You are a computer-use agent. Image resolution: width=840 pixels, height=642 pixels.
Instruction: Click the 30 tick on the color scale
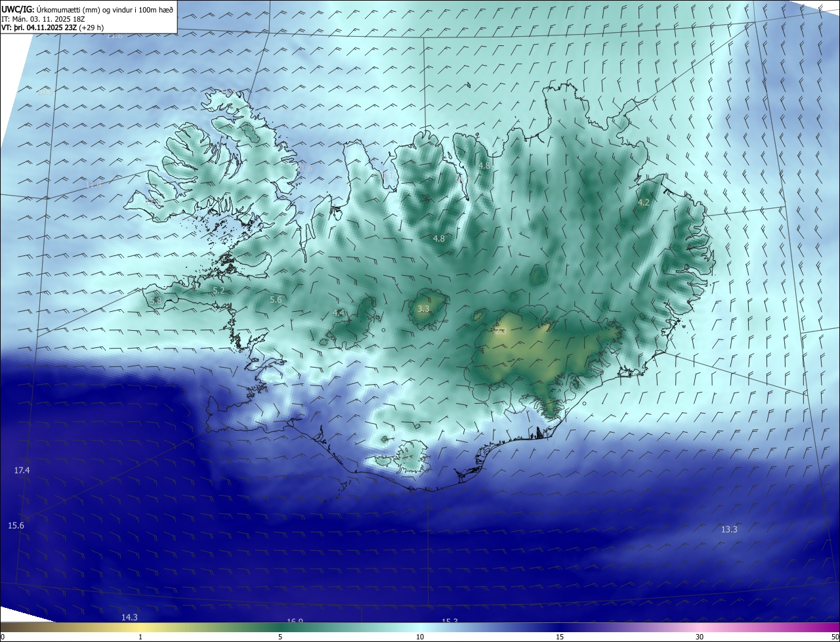coord(700,637)
